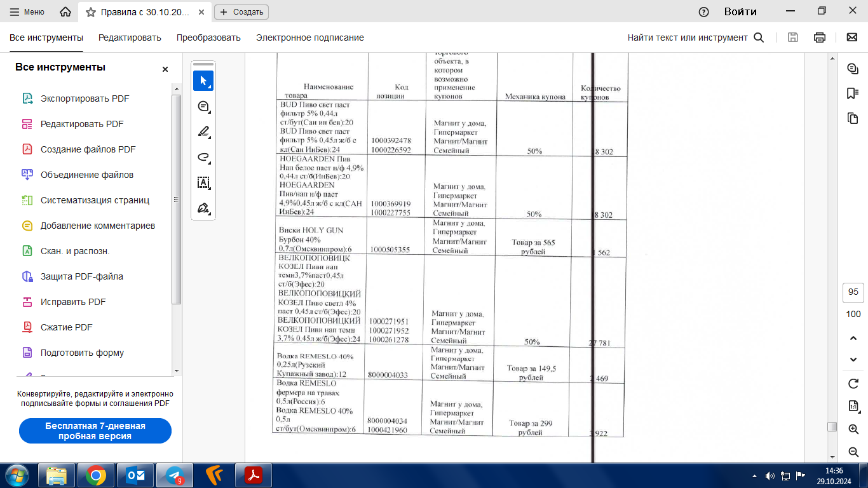Viewport: 868px width, 488px height.
Task: Open File Explorer from the taskbar
Action: coord(57,475)
